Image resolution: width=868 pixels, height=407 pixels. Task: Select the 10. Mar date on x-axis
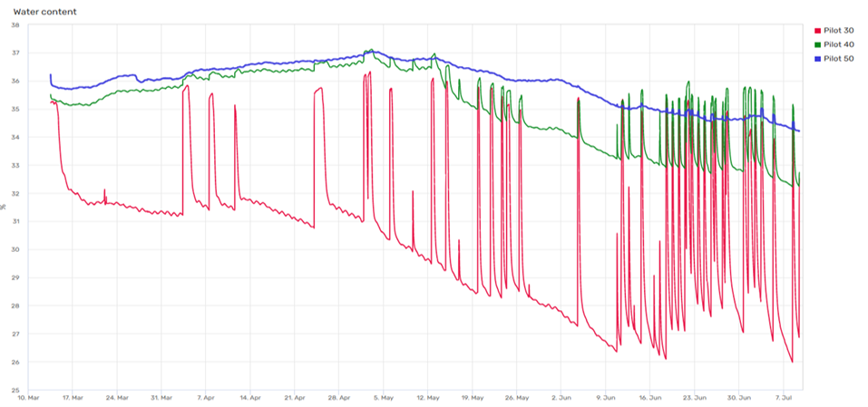click(x=28, y=397)
